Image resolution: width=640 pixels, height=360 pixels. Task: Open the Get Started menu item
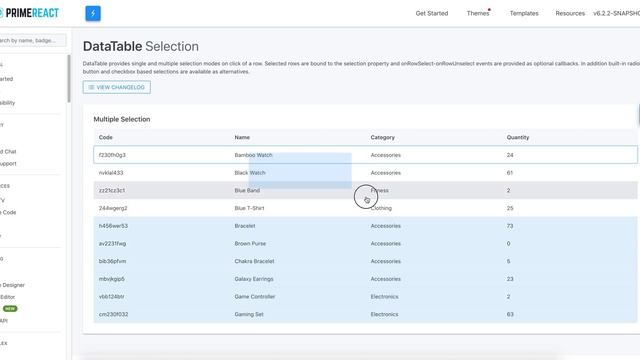click(x=431, y=13)
